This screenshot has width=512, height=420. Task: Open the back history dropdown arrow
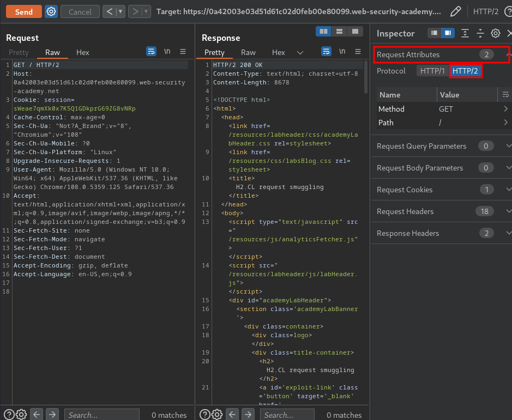pos(121,12)
